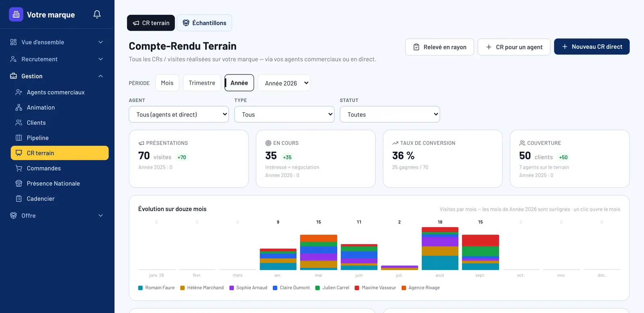Select the Année period option
The height and width of the screenshot is (313, 644).
(x=239, y=83)
